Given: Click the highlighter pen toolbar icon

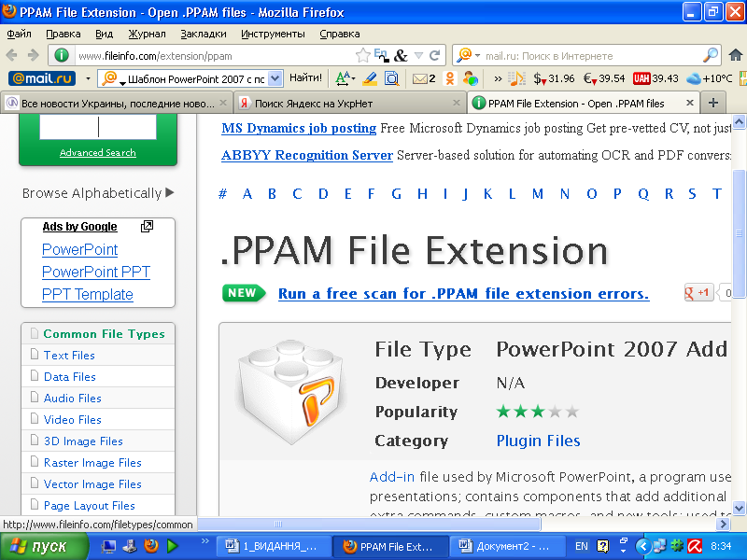Looking at the screenshot, I should (370, 78).
